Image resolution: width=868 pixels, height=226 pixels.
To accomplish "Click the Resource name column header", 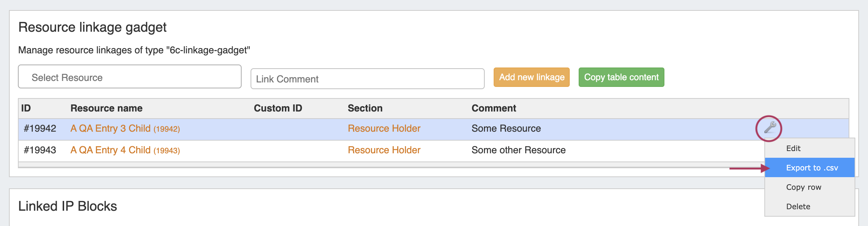I will coord(106,109).
